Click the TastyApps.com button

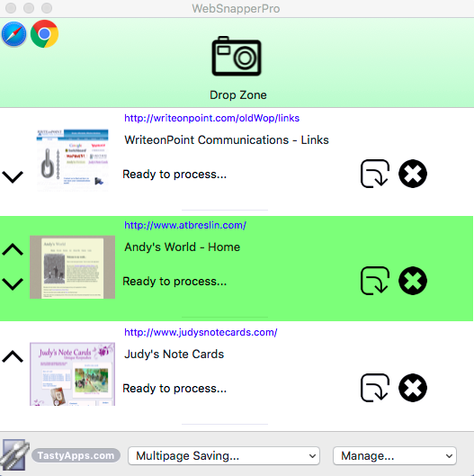(76, 455)
